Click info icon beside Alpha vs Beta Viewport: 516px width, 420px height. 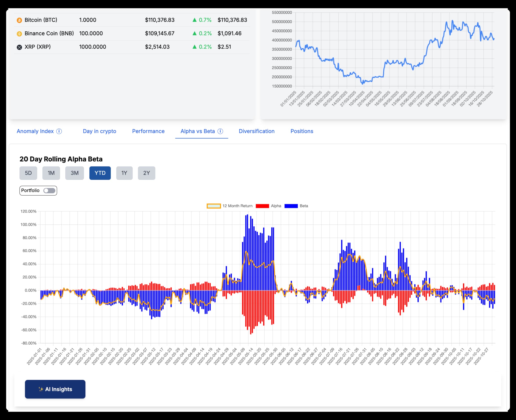point(220,131)
